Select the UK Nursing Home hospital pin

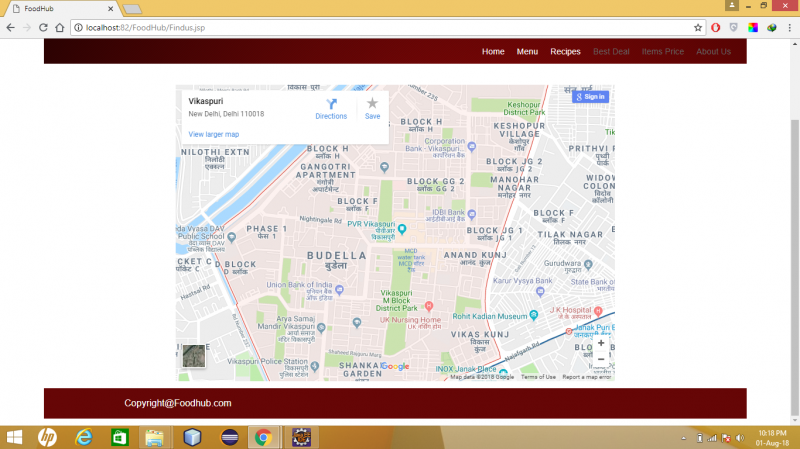click(429, 306)
